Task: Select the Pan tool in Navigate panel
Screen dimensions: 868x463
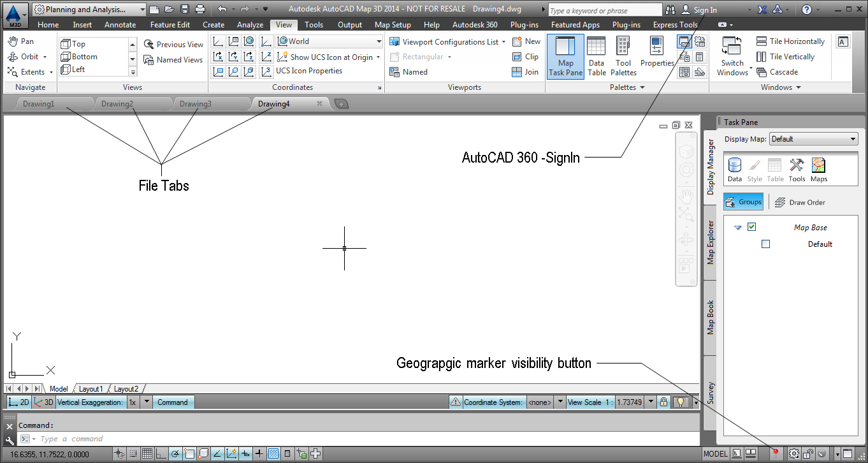Action: 20,41
